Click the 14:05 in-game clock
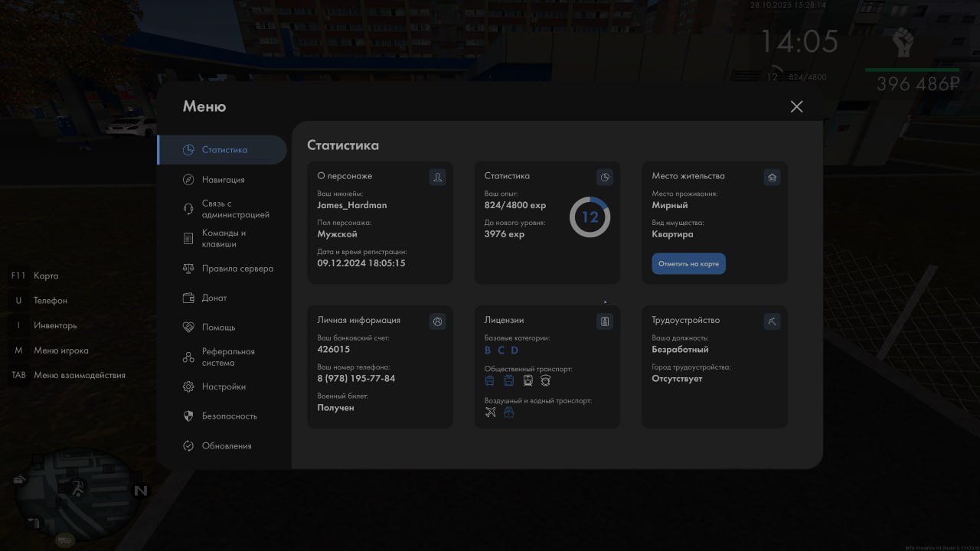The width and height of the screenshot is (980, 551). click(799, 41)
